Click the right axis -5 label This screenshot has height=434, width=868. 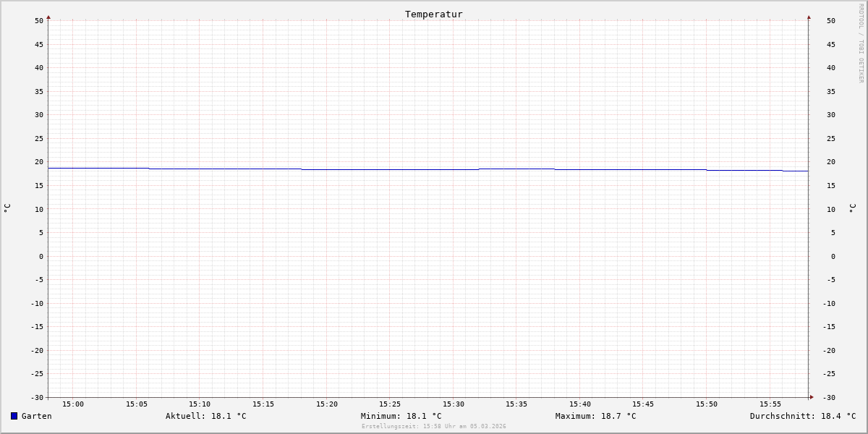tap(831, 279)
